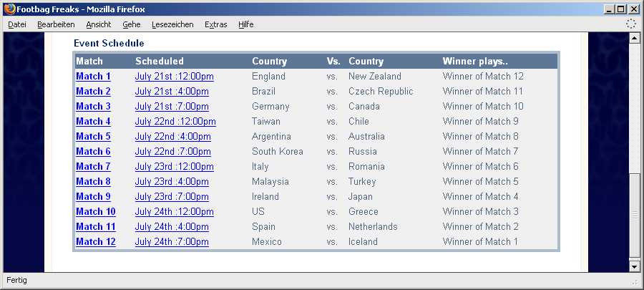
Task: Open the Ansicht menu
Action: click(99, 24)
